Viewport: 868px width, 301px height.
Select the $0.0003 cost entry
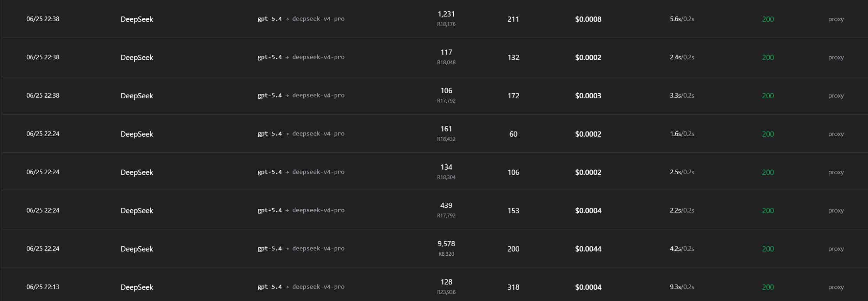pyautogui.click(x=588, y=96)
